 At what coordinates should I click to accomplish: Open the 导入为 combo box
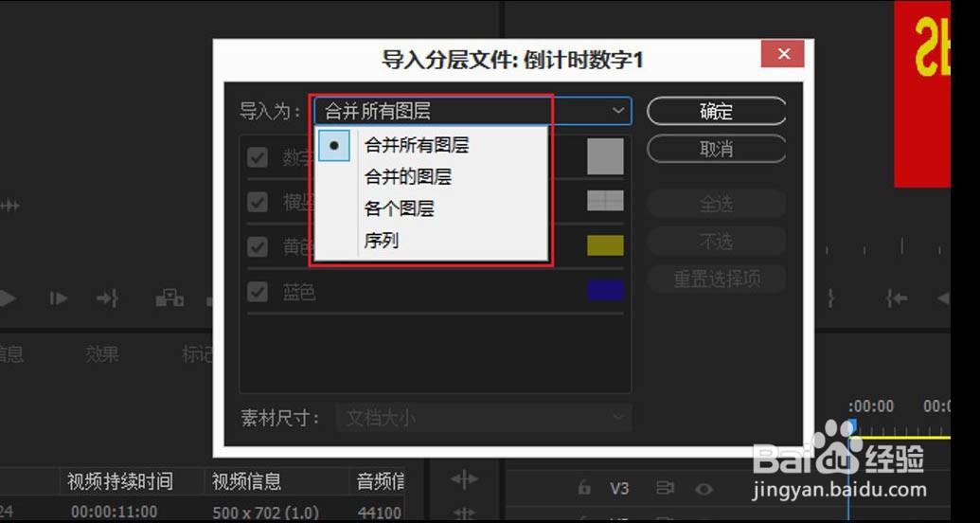coord(472,112)
